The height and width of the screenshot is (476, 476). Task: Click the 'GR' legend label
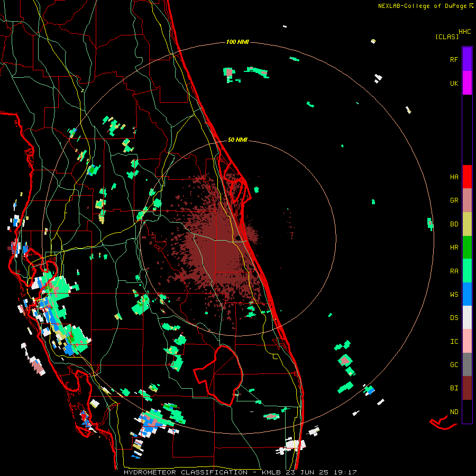[x=454, y=200]
